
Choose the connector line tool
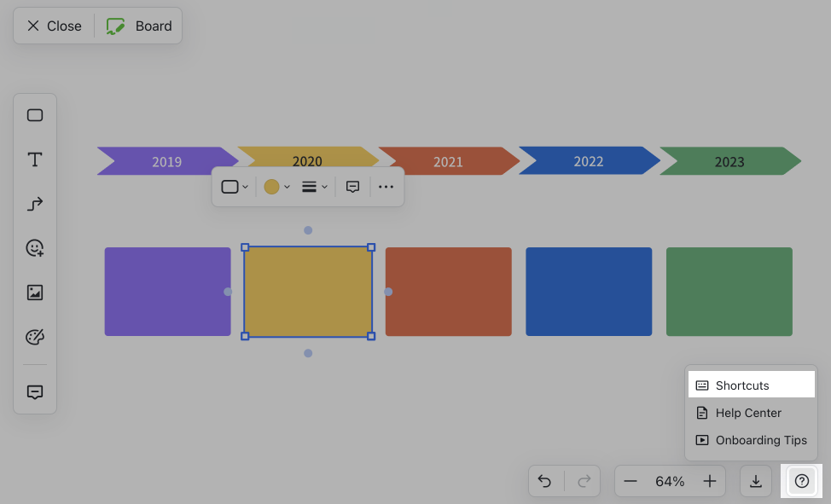click(35, 204)
